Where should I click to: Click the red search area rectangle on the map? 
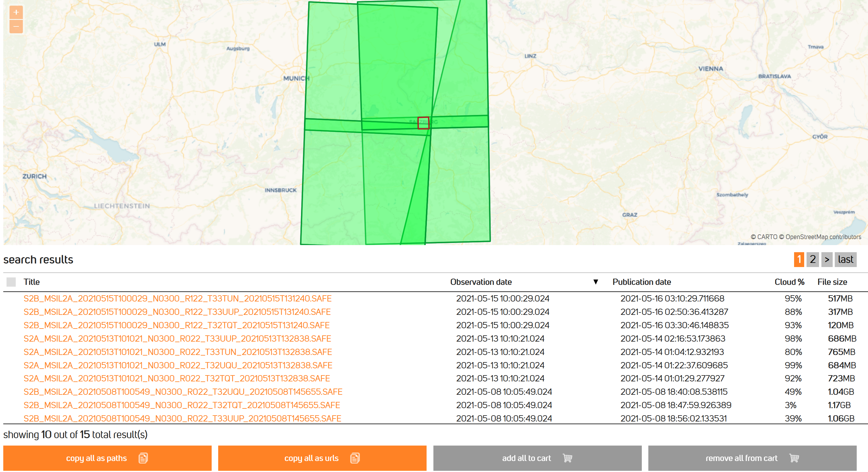423,123
